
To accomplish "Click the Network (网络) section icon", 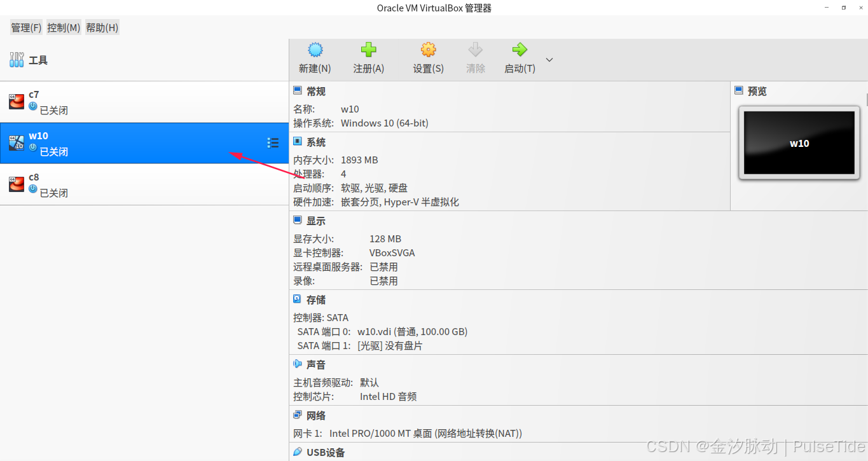I will pos(297,415).
